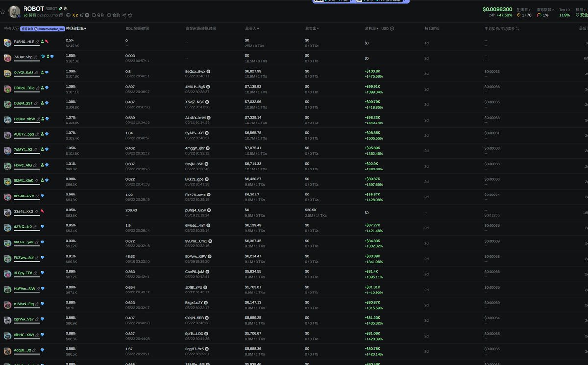This screenshot has height=365, width=588.
Task: Open funding source 4mggV...qhr details icon
Action: [208, 148]
